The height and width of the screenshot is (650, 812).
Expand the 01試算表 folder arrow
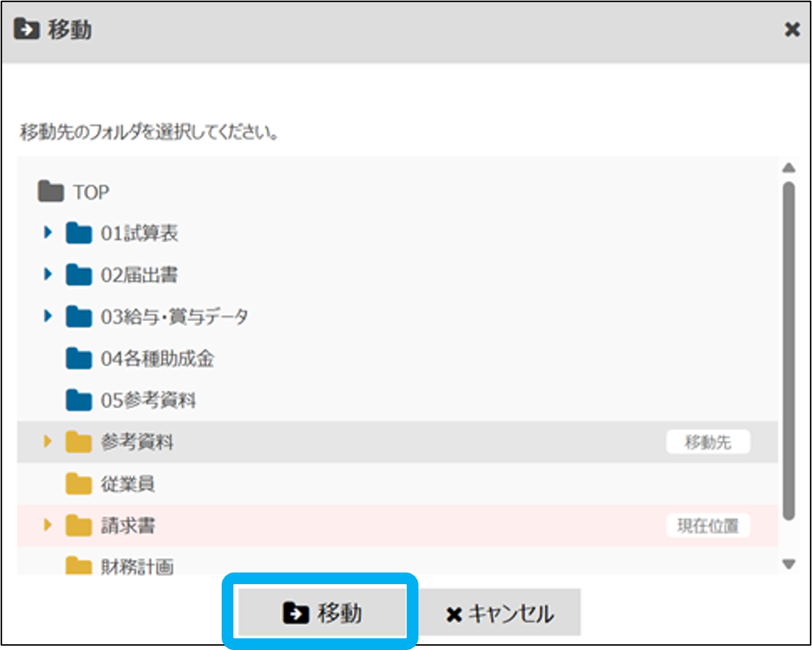click(x=48, y=233)
